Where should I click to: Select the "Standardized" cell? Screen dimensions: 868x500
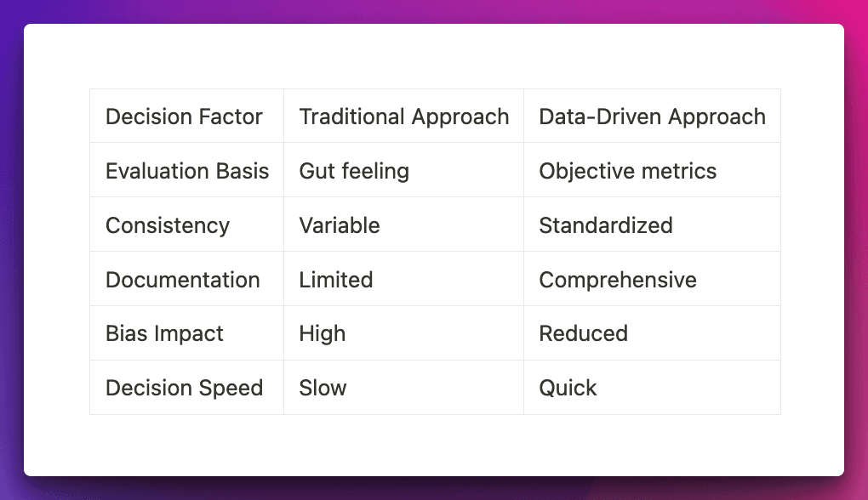point(606,225)
